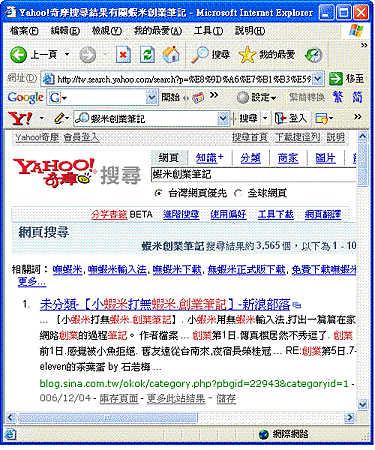This screenshot has width=375, height=450.
Task: Expand more Yahoo toolbar items chevron
Action: (358, 116)
